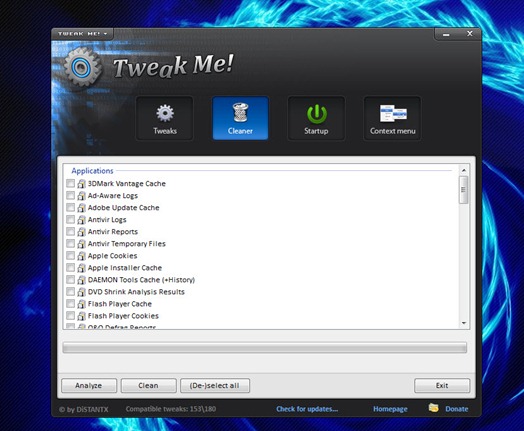The width and height of the screenshot is (524, 431).
Task: Click the icon beside Antivir Temporary Files
Action: [x=81, y=244]
